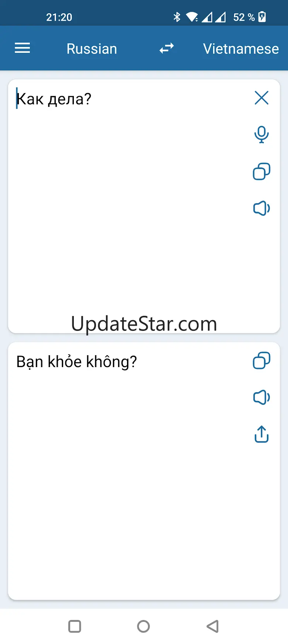The height and width of the screenshot is (644, 288).
Task: Open the Vietnamese target language selector
Action: [x=241, y=49]
